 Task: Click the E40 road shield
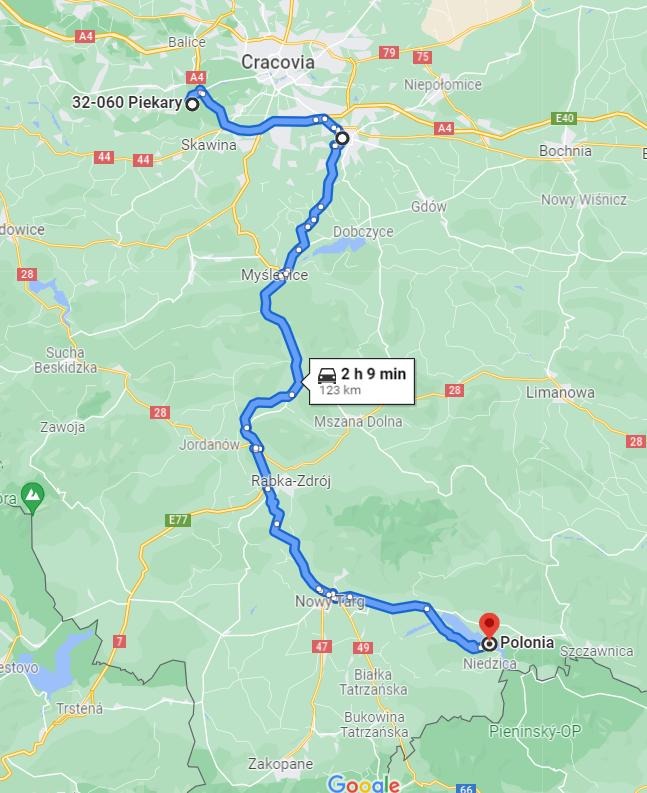pyautogui.click(x=564, y=118)
